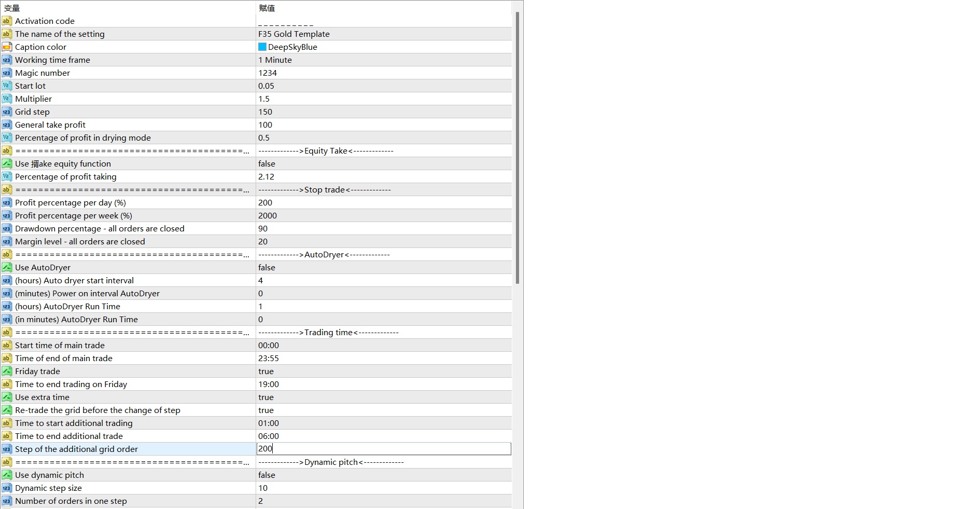Click the Drawdown percentage value '90'
Screen dimensions: 980x509
pos(263,228)
